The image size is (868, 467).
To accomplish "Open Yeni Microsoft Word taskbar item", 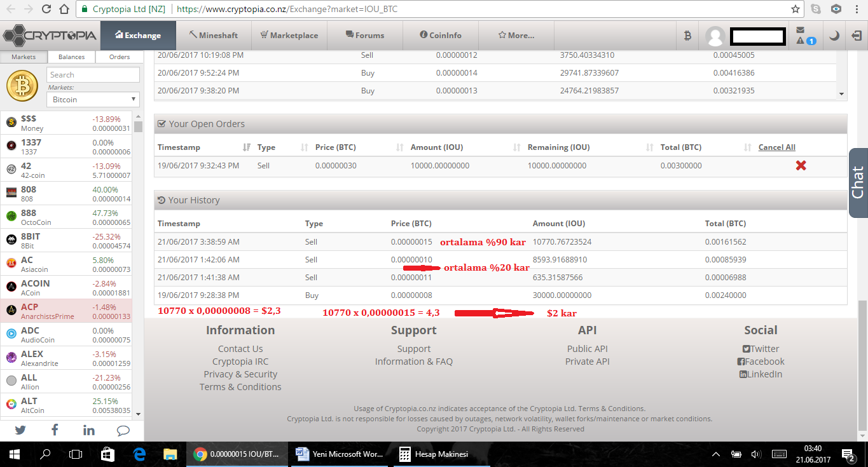I will tap(340, 454).
